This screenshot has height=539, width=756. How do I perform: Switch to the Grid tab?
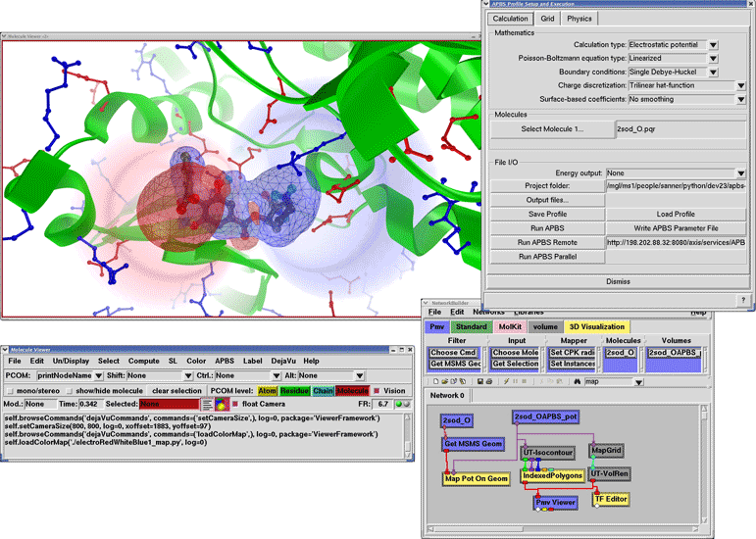[x=547, y=19]
